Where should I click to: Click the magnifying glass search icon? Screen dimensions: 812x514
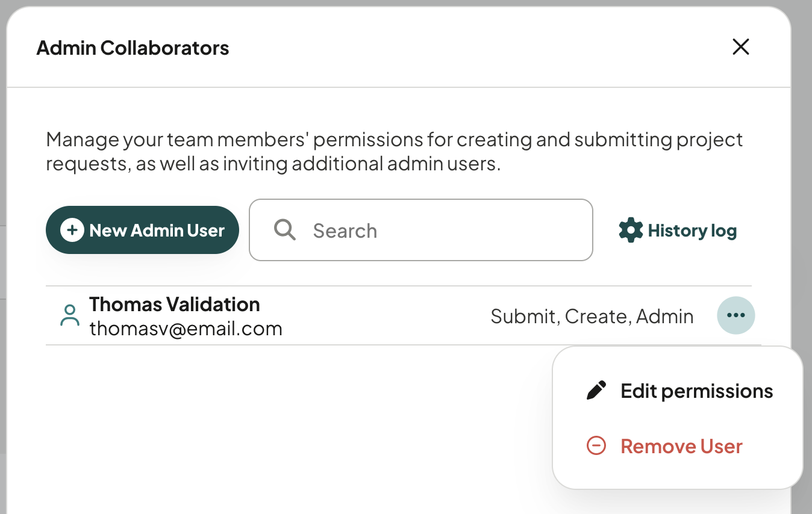(x=284, y=229)
